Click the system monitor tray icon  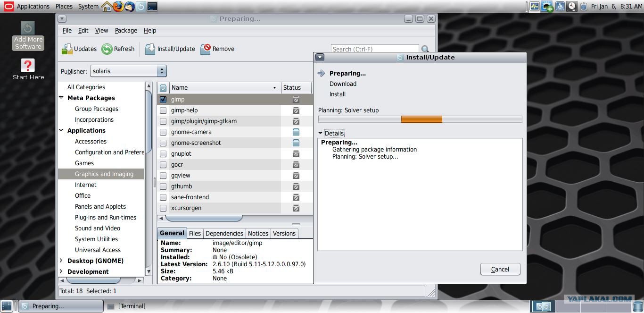point(534,7)
